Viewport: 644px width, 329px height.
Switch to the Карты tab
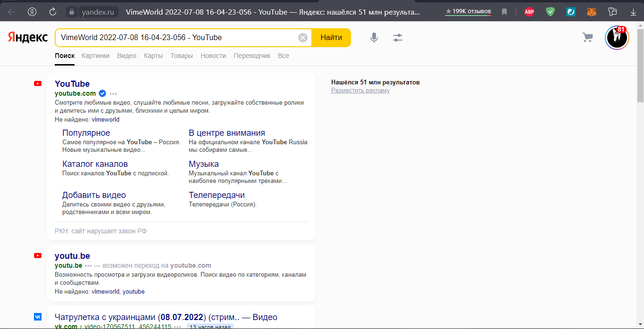tap(153, 56)
